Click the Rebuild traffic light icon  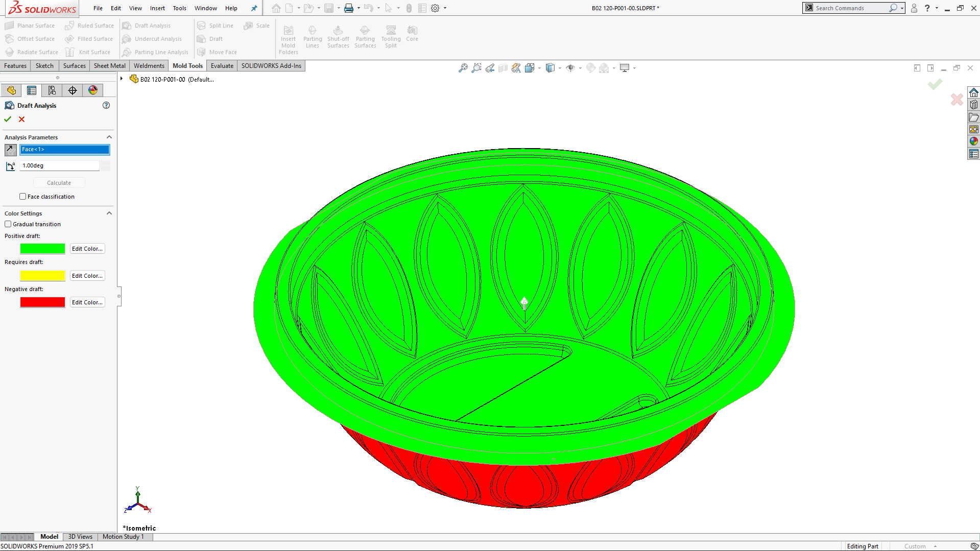409,8
